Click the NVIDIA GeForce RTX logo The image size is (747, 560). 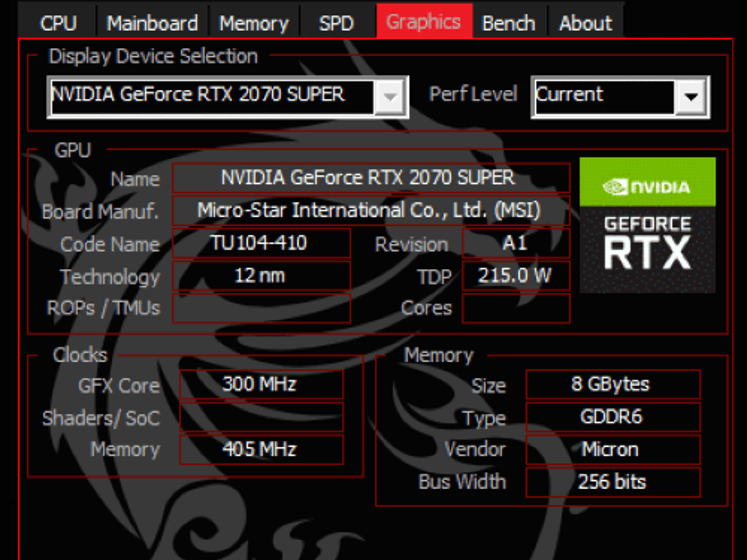pos(647,225)
